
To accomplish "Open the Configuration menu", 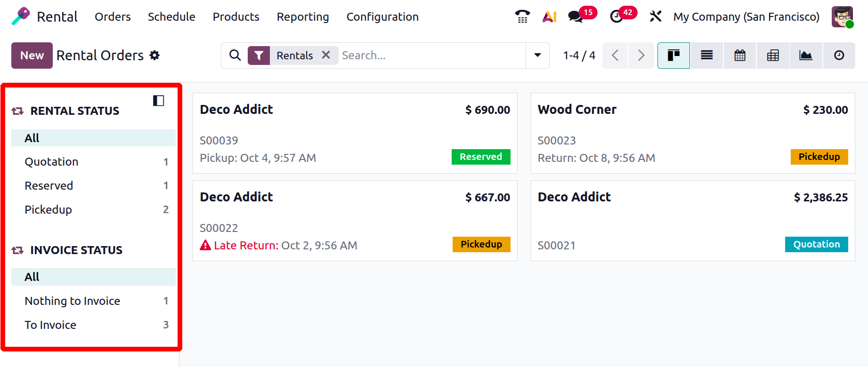I will point(382,17).
